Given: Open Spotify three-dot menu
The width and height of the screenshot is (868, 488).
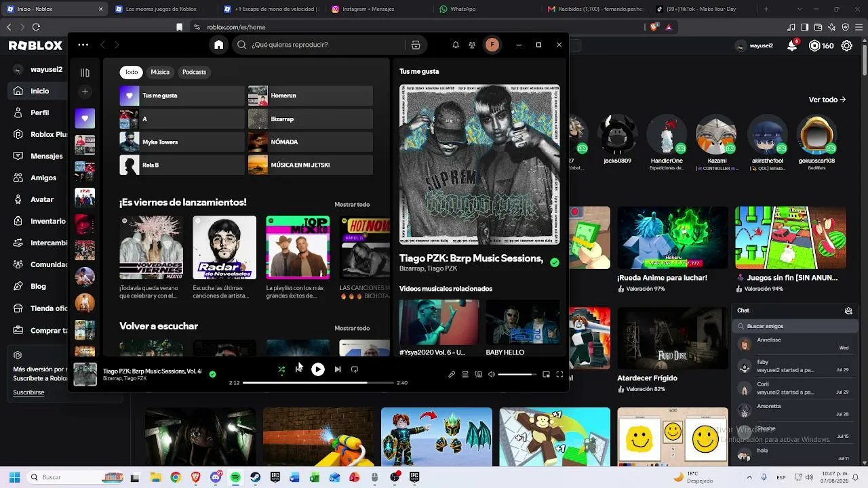Looking at the screenshot, I should coord(83,45).
